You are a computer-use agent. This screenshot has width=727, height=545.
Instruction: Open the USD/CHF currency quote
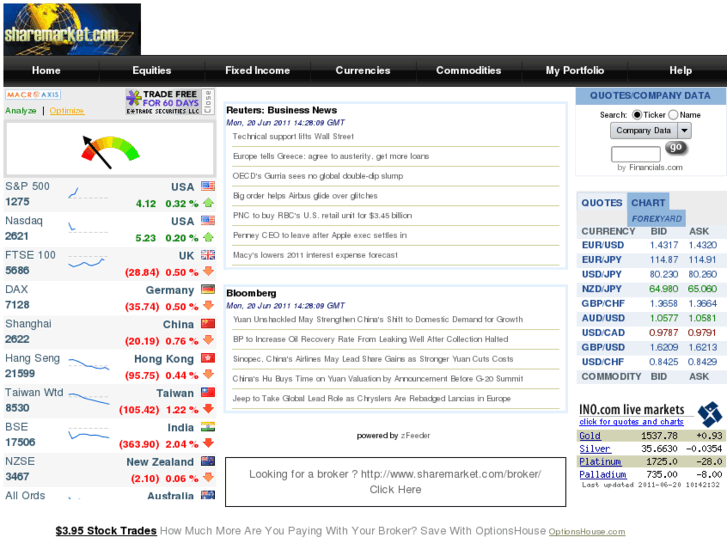click(x=603, y=362)
